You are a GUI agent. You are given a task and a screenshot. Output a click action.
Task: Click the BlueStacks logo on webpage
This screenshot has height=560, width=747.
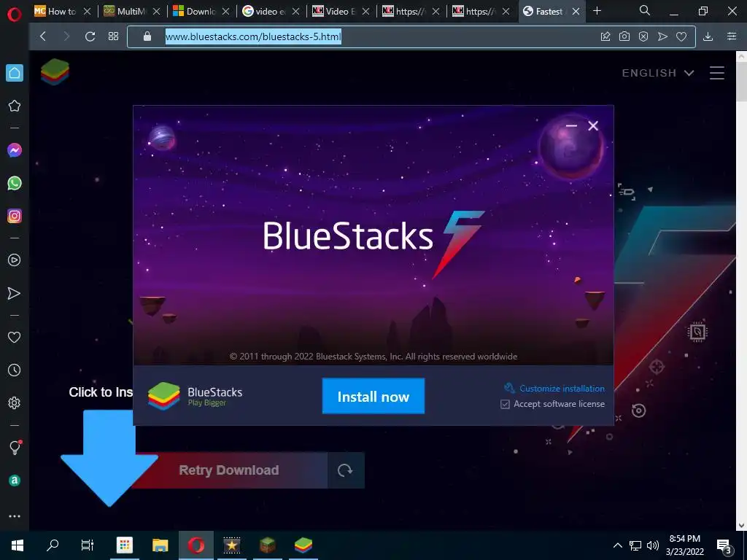55,72
